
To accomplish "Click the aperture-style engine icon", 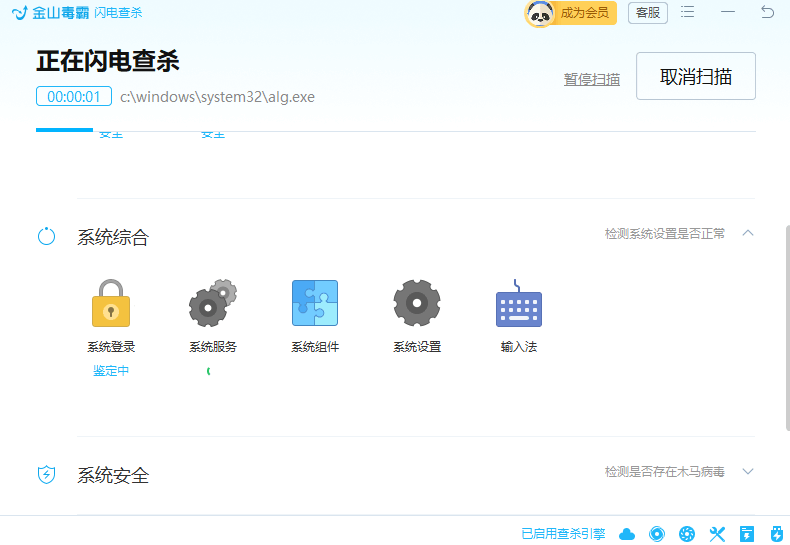I will (687, 534).
